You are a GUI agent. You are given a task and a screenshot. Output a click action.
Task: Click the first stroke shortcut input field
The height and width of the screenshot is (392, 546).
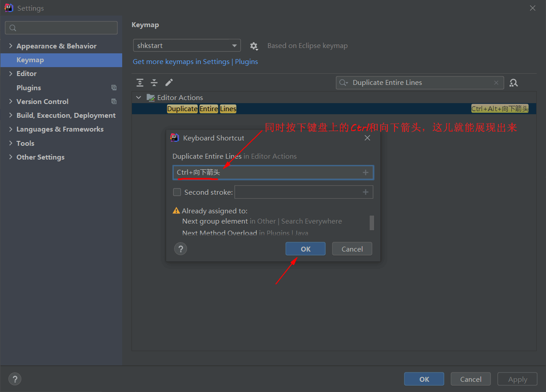(273, 172)
